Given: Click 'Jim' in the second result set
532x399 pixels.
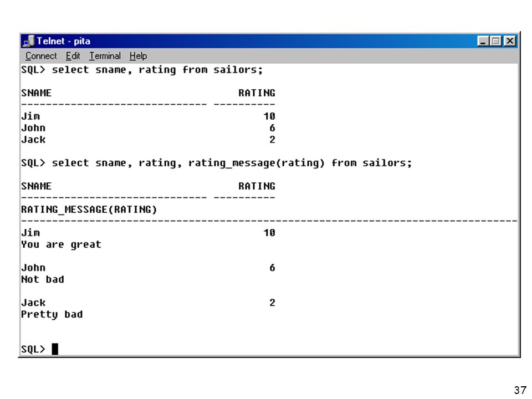Looking at the screenshot, I should point(30,233).
